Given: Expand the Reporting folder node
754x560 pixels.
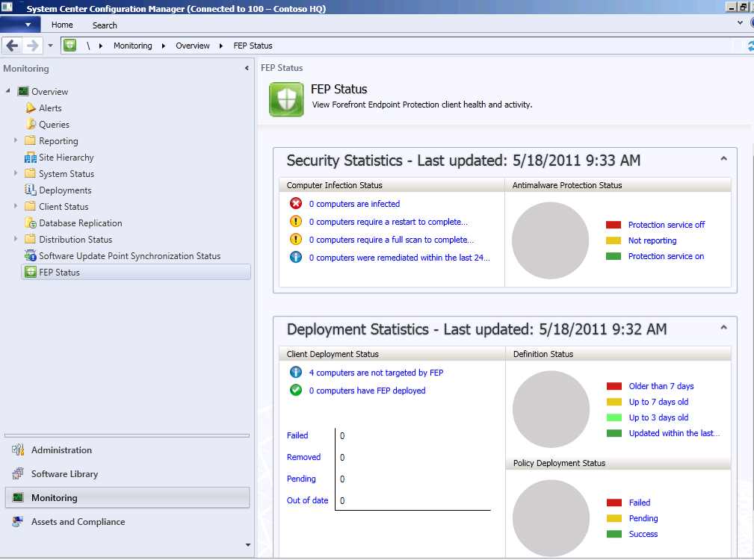Looking at the screenshot, I should tap(16, 141).
